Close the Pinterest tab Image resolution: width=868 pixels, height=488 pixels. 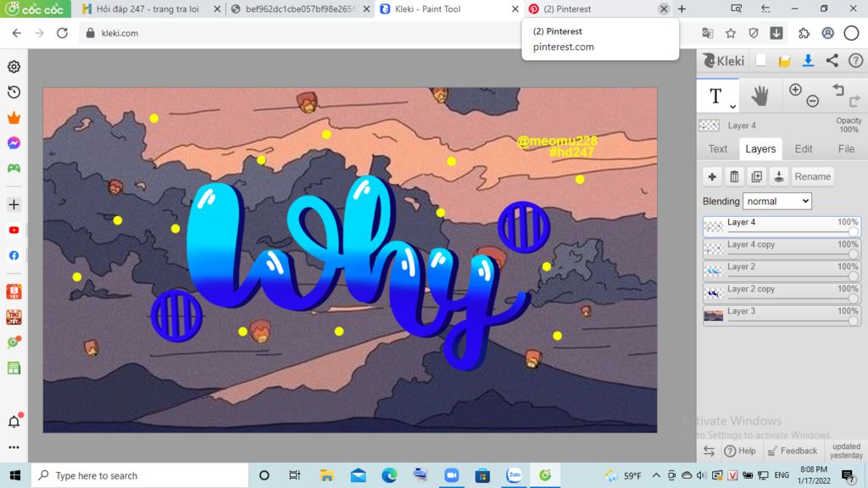(x=664, y=8)
